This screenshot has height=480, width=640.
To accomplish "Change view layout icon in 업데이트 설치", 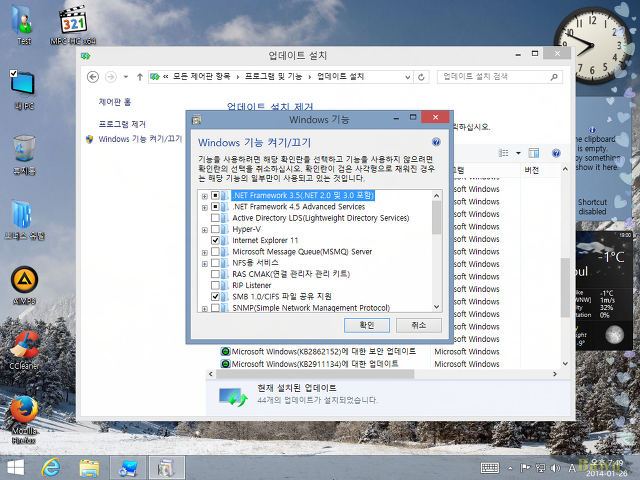I will click(x=504, y=153).
